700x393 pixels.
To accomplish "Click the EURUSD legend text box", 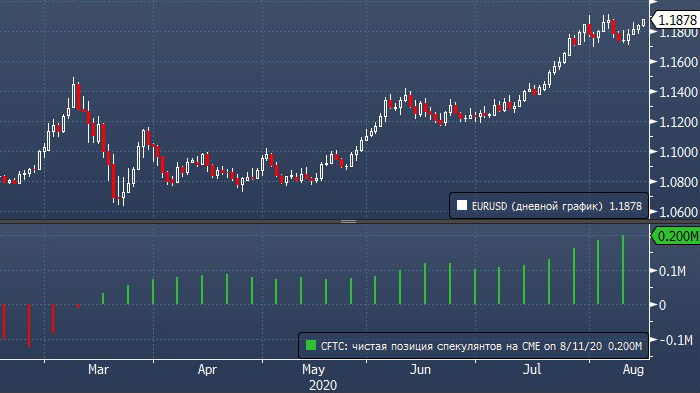I will (x=549, y=206).
